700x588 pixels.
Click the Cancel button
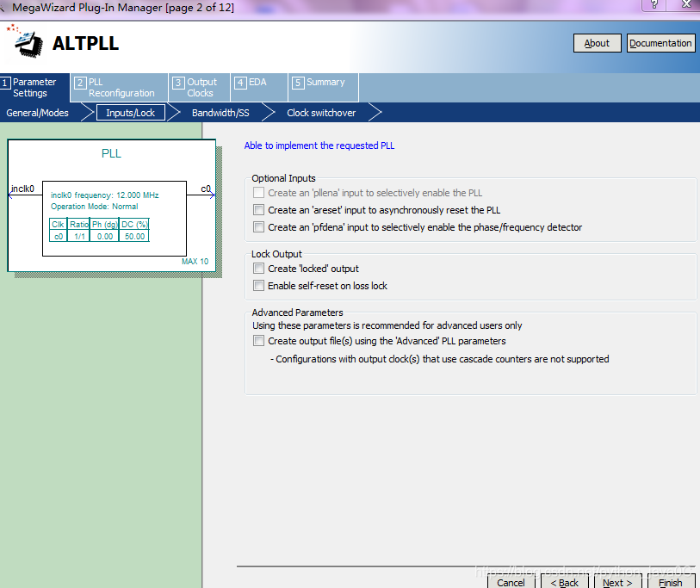511,582
